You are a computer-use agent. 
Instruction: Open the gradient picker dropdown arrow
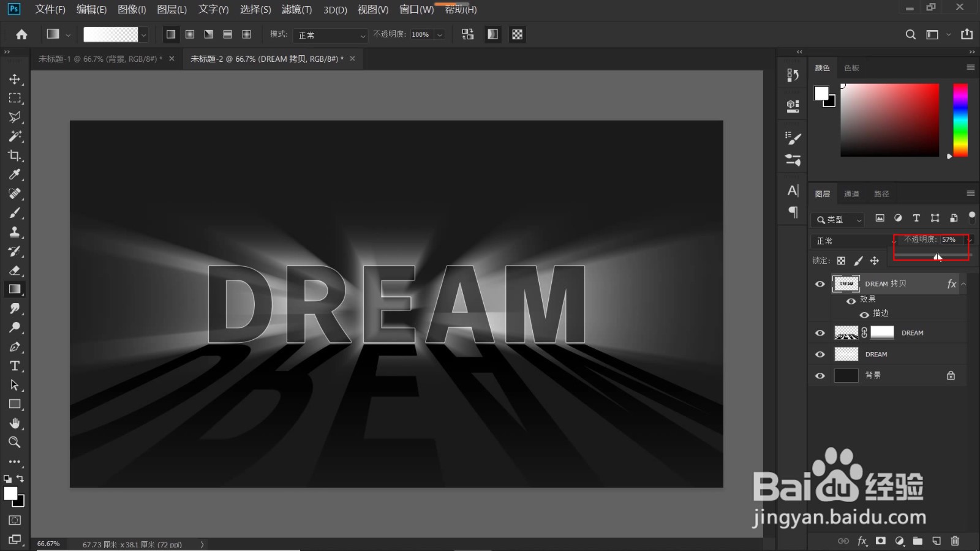144,35
